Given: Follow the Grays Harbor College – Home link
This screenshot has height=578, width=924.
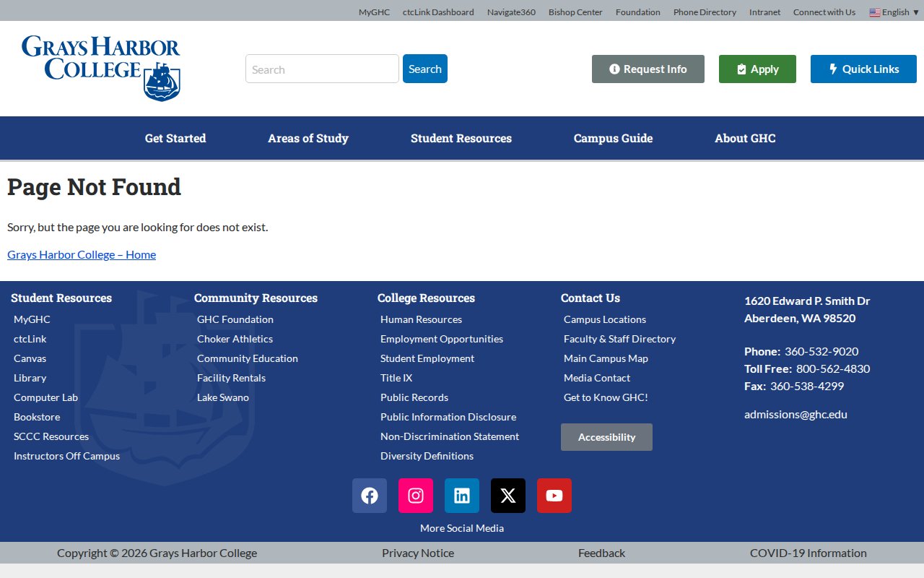Looking at the screenshot, I should point(82,254).
